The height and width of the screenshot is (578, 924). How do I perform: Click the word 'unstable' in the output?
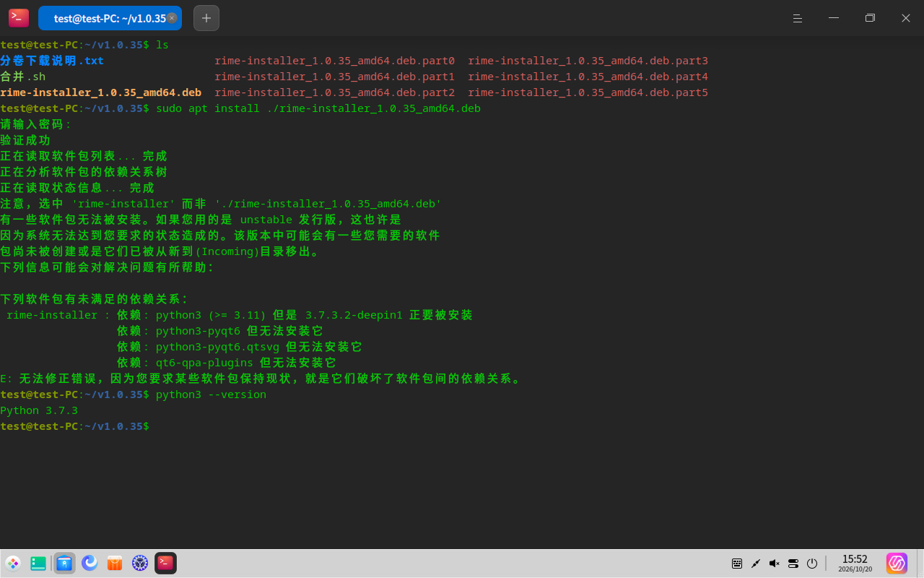tap(266, 220)
